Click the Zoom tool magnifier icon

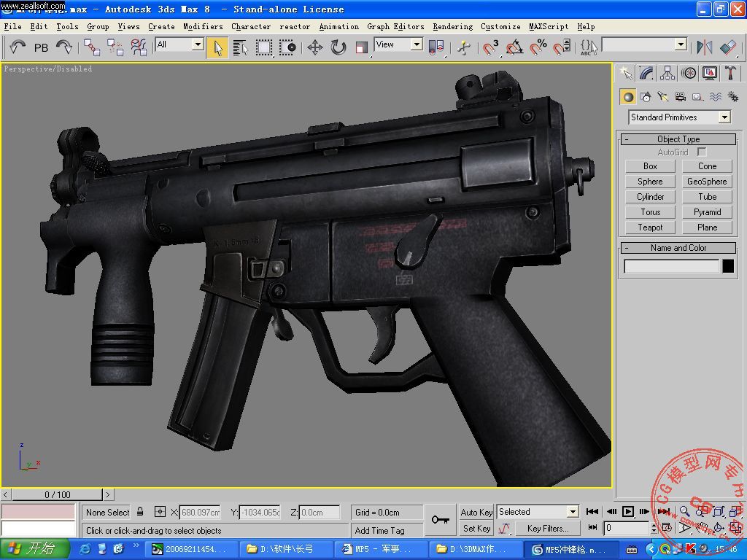click(x=686, y=513)
